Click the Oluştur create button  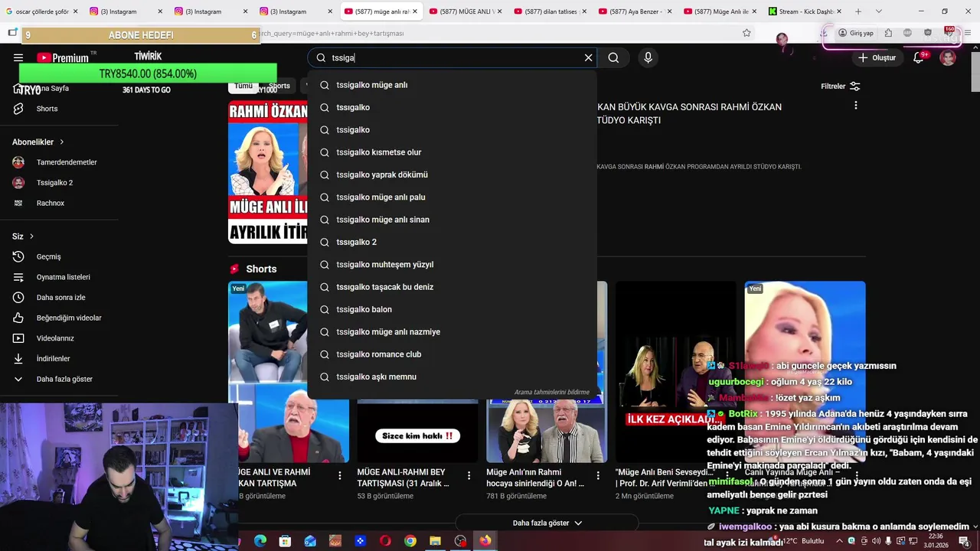point(877,57)
